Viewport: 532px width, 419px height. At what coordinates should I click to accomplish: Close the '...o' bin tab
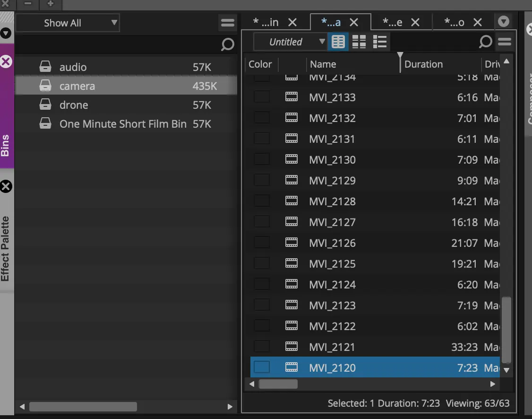[x=478, y=22]
